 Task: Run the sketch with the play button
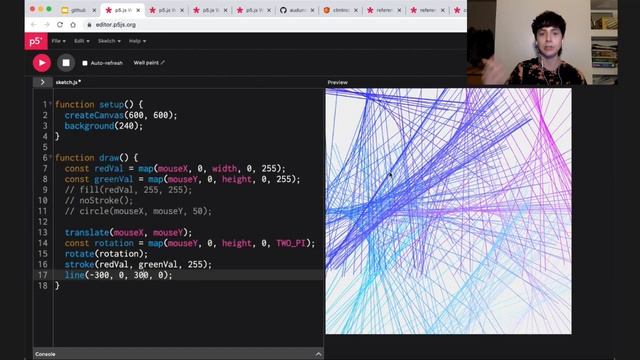click(42, 63)
